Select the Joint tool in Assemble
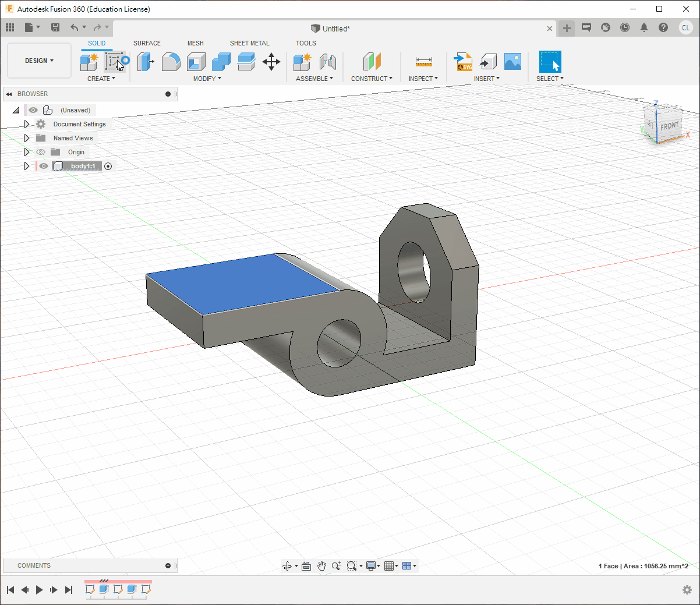 (328, 62)
